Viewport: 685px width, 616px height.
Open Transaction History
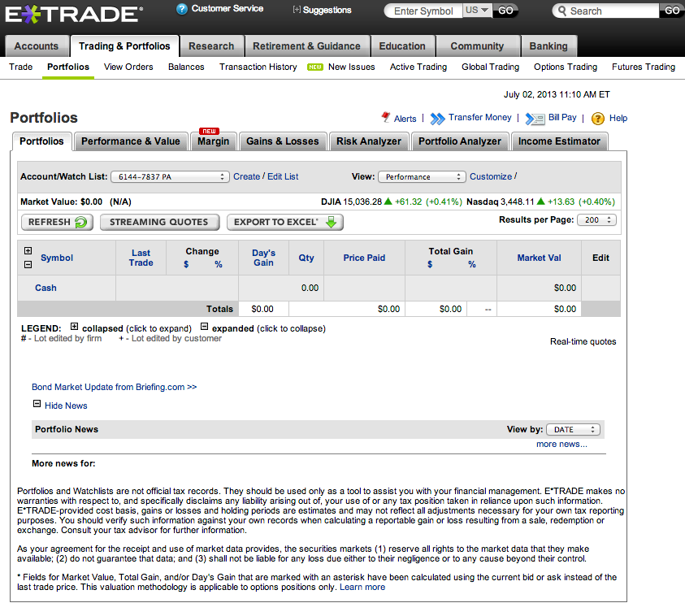(x=258, y=67)
